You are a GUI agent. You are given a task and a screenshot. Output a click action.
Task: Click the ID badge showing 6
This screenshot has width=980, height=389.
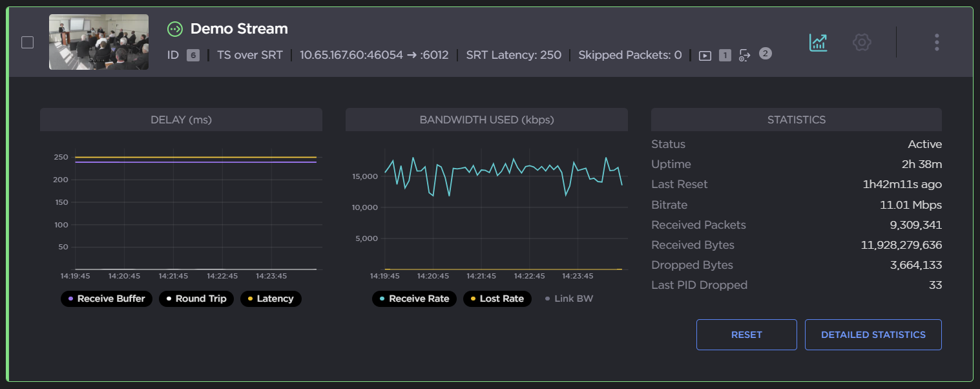click(x=192, y=56)
